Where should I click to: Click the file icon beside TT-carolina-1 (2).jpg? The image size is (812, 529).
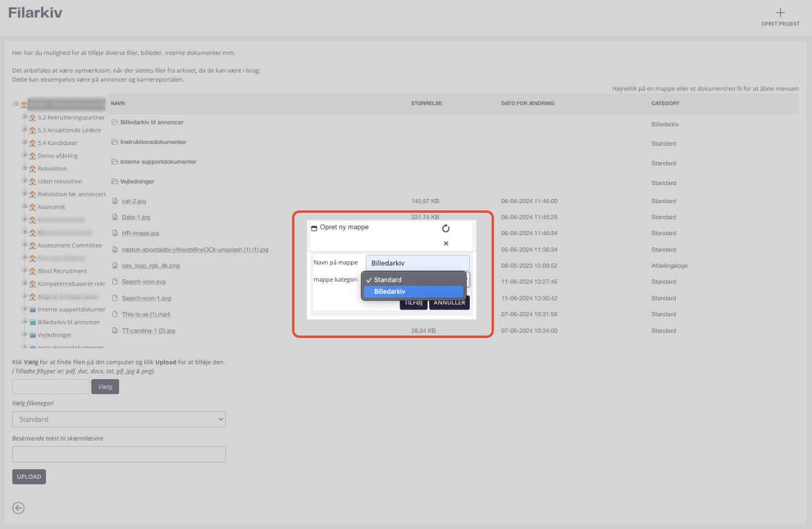tap(115, 331)
